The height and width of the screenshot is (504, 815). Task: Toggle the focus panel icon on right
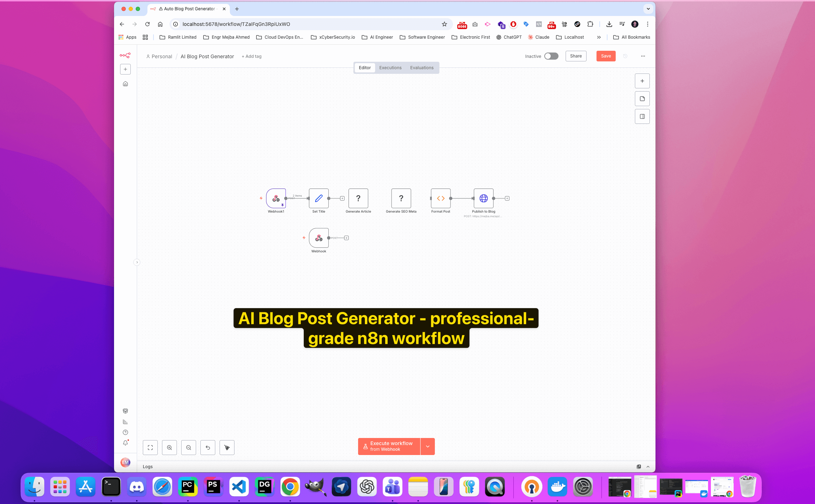[642, 116]
